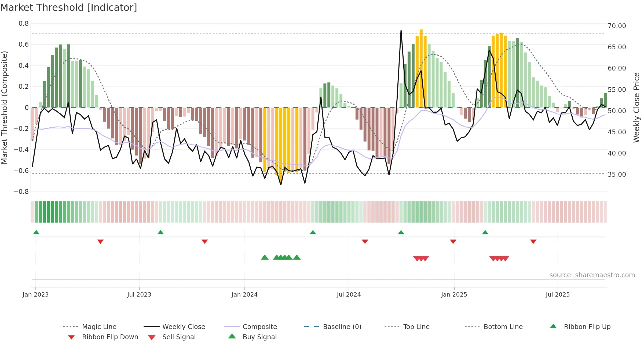Screen dimensions: 644x362
Task: Click the Jan 2023 x-axis label
Action: point(36,294)
